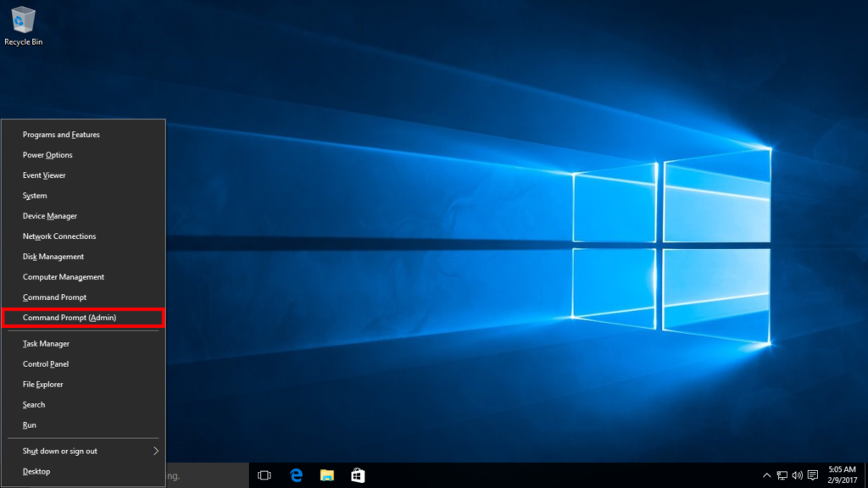
Task: Launch Task Manager
Action: 84,344
